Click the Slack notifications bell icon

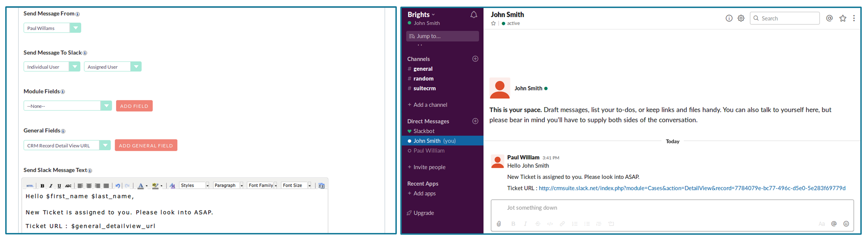(x=474, y=15)
